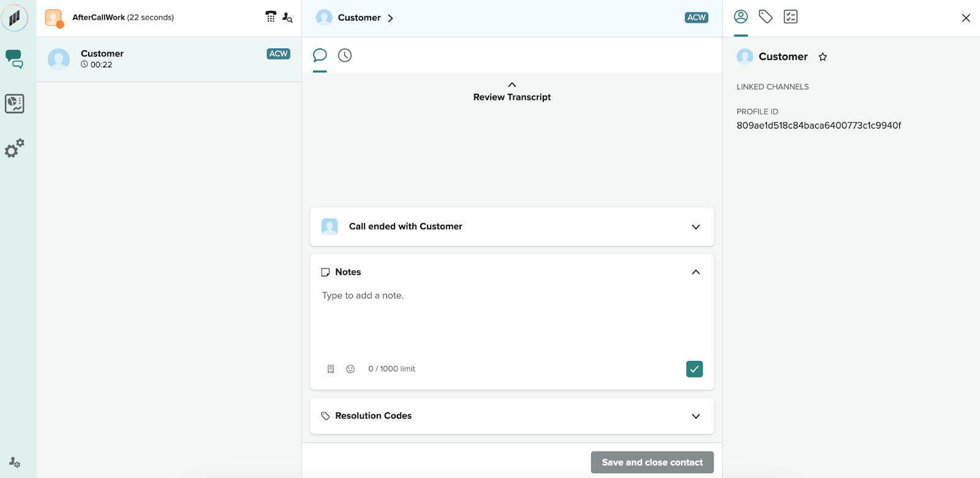
Task: Open the conversations sidebar icon
Action: click(x=14, y=59)
